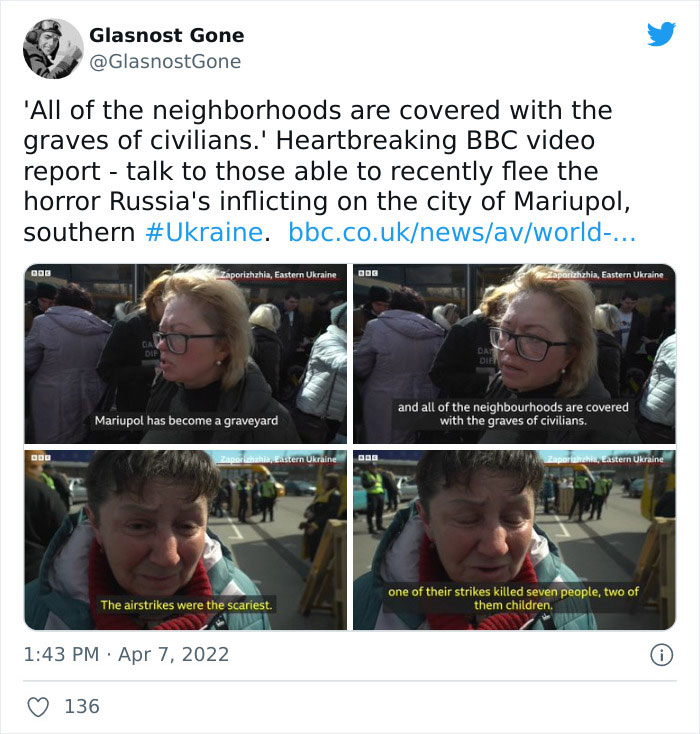The width and height of the screenshot is (700, 734).
Task: Open the 'covered with the graves of civilians' image
Action: (514, 353)
